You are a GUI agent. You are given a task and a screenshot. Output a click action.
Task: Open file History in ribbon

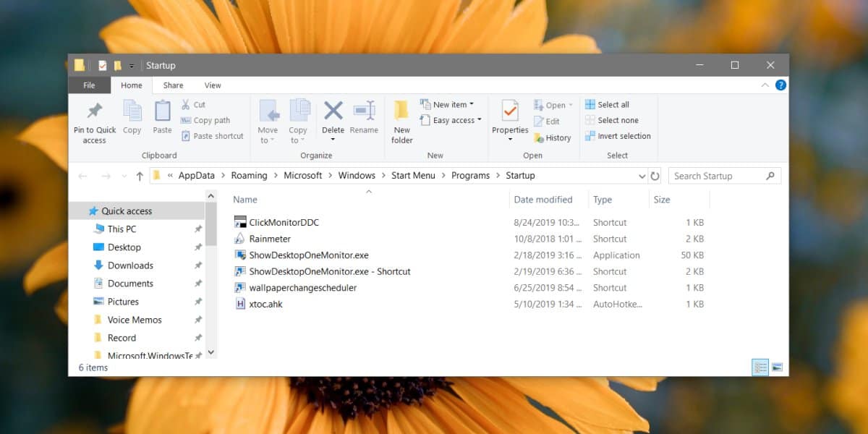(x=553, y=137)
